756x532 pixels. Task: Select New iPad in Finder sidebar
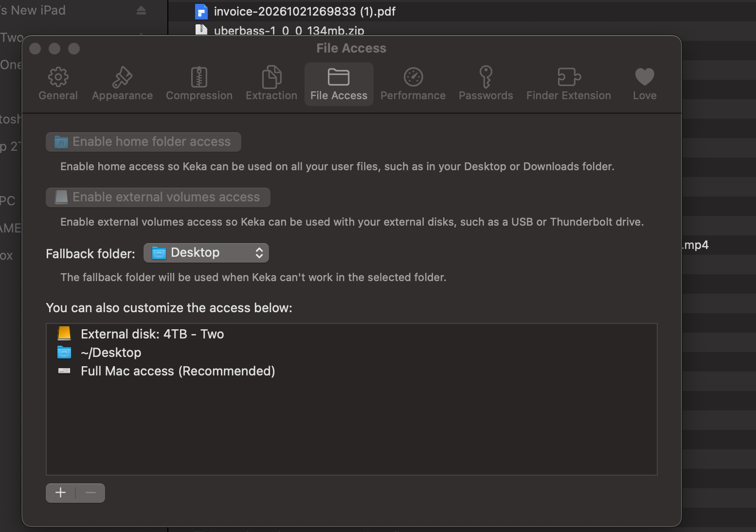click(x=33, y=10)
